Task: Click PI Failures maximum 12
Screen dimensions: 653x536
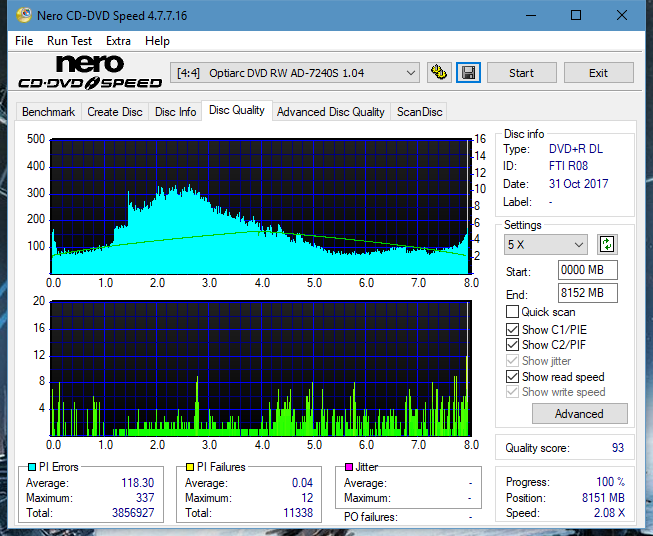Action: 307,498
